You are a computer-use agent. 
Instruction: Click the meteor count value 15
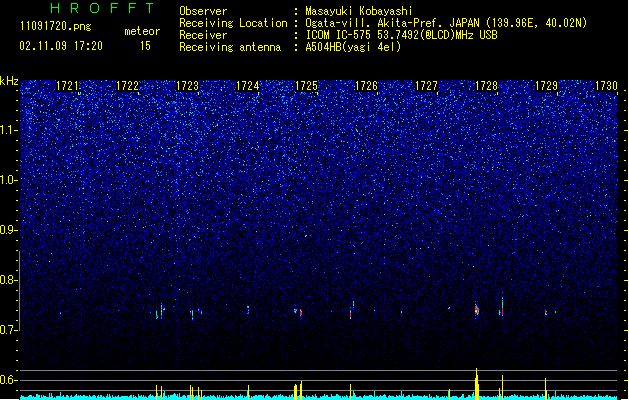pyautogui.click(x=145, y=46)
